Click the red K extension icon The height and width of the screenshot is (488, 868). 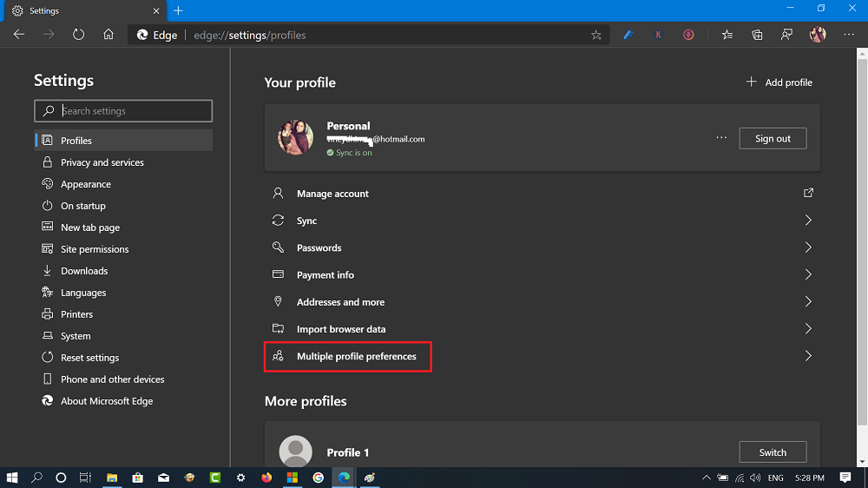coord(658,35)
